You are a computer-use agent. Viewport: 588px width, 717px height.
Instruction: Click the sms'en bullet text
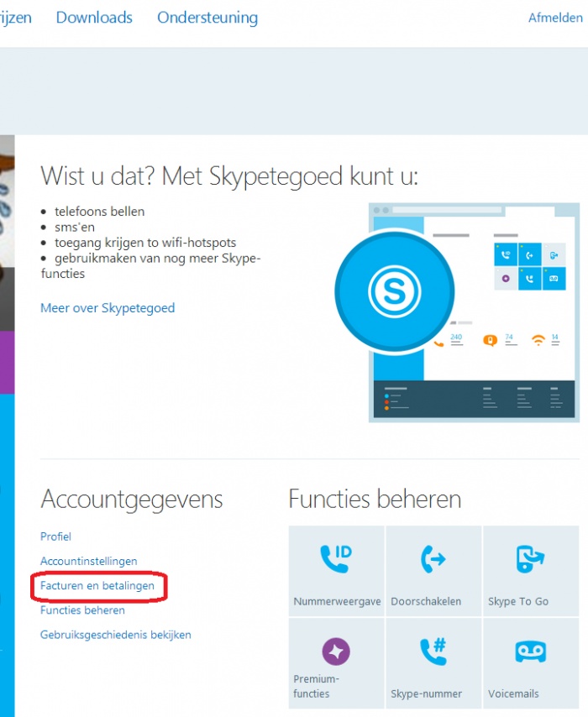coord(75,227)
